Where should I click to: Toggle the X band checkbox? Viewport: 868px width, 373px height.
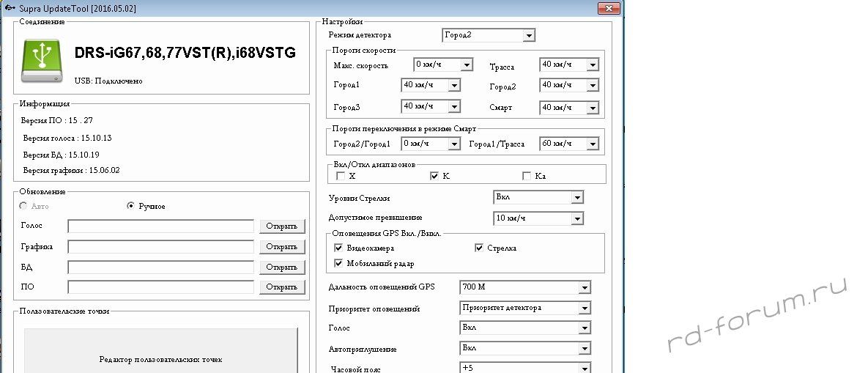[x=341, y=176]
